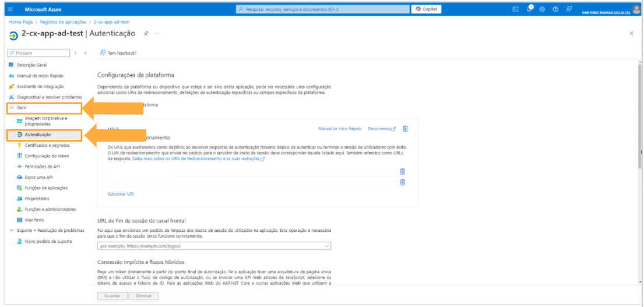Viewport: 644px width, 307px height.
Task: Click the Adicionar URI link
Action: coord(121,194)
